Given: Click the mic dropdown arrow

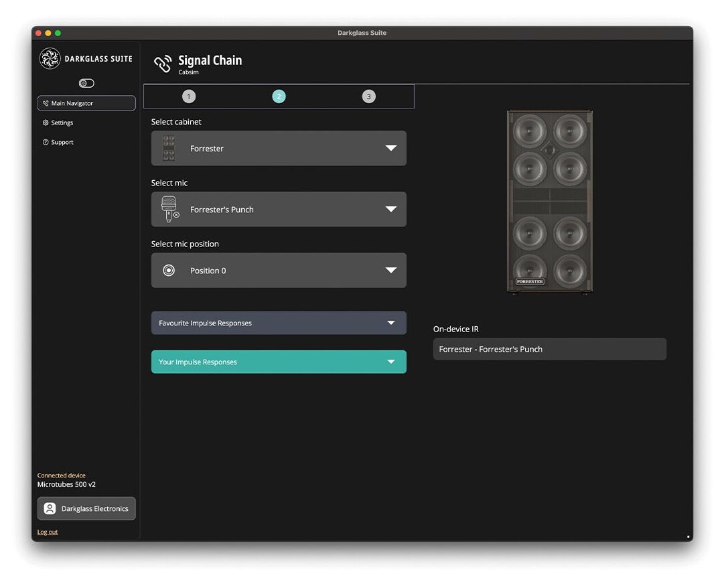Looking at the screenshot, I should point(391,210).
